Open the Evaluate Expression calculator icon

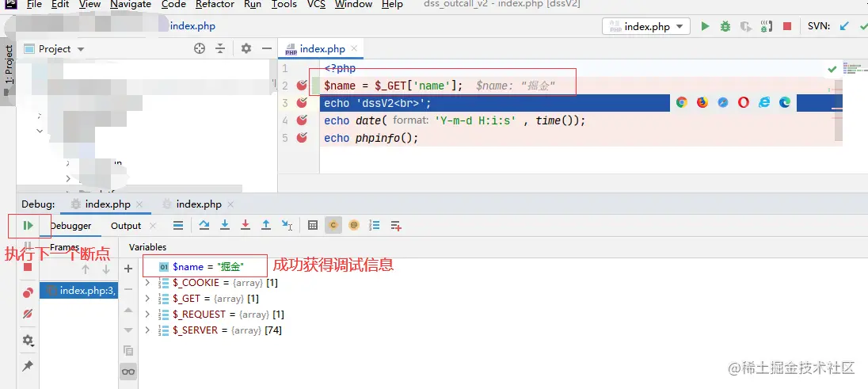coord(313,225)
